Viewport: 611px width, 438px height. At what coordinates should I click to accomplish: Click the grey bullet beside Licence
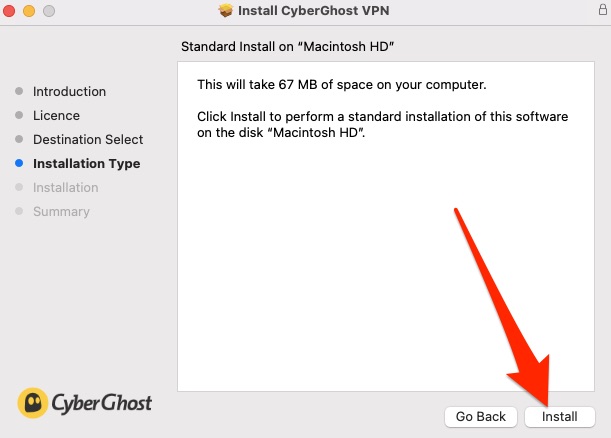pos(19,115)
